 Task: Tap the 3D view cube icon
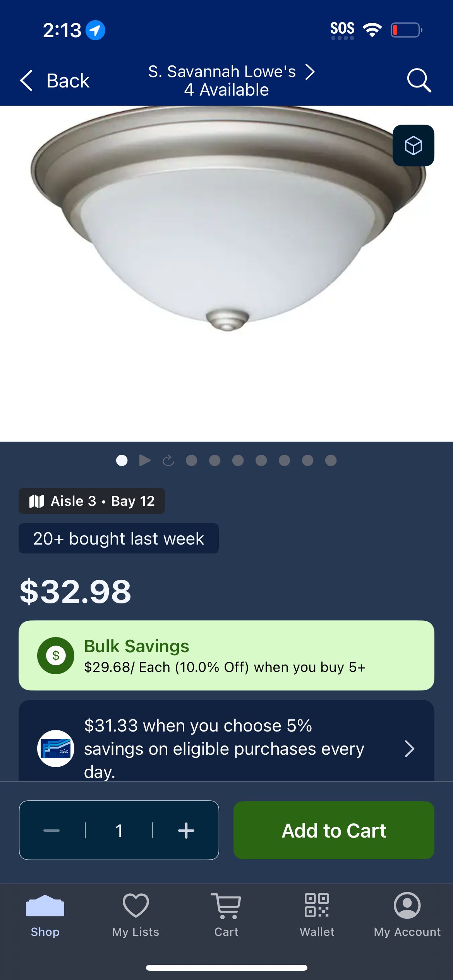[x=413, y=146]
